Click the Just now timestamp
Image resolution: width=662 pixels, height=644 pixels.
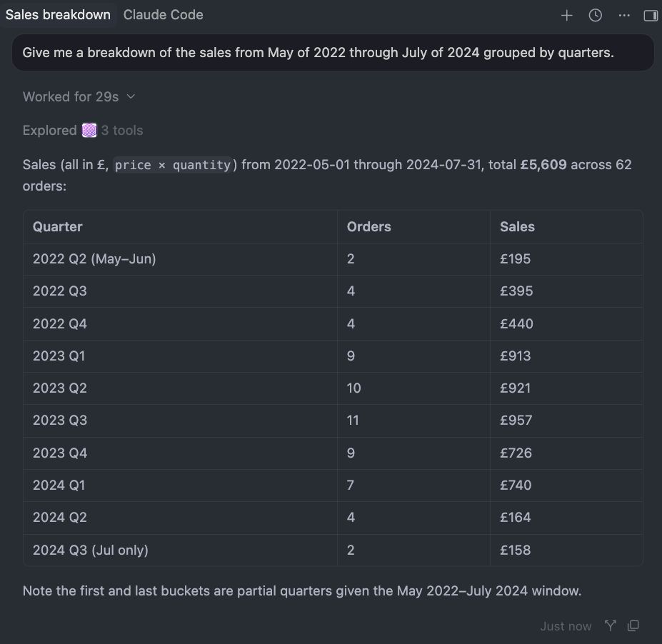566,626
